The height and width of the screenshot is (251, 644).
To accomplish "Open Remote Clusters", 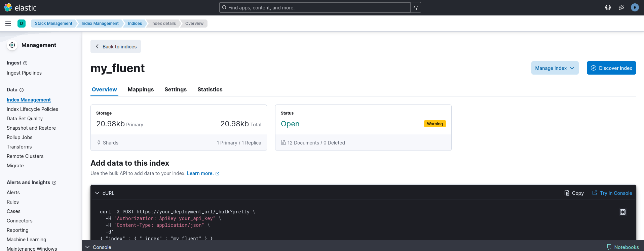I will (25, 156).
